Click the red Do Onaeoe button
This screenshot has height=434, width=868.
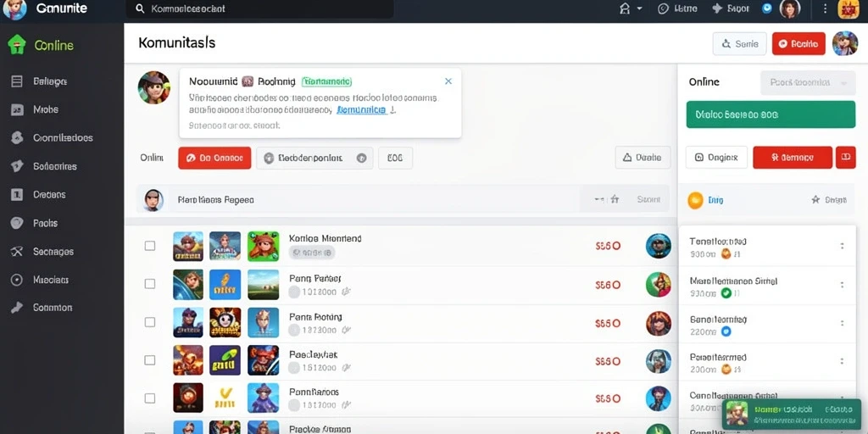(214, 158)
